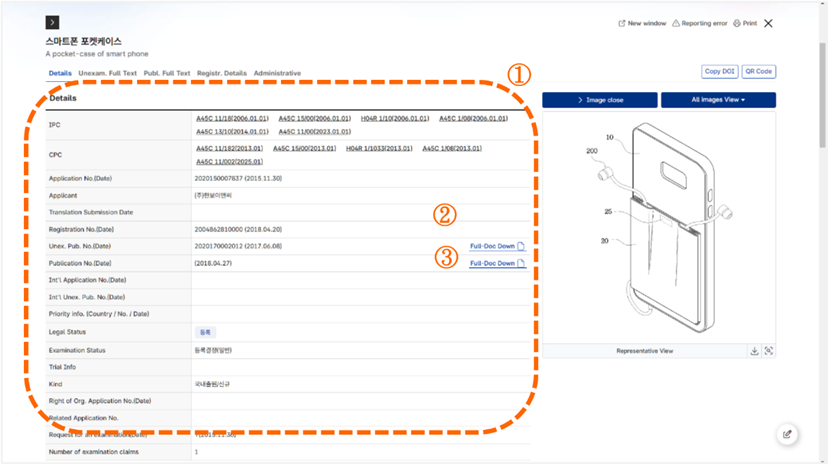Image resolution: width=828 pixels, height=464 pixels.
Task: Open IPC code A45C 11/18 link
Action: pyautogui.click(x=231, y=119)
